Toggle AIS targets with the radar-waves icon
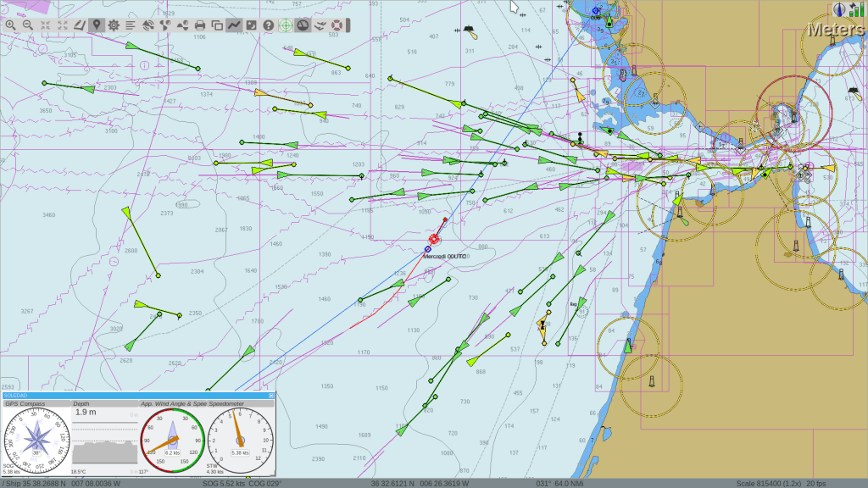 pyautogui.click(x=148, y=25)
